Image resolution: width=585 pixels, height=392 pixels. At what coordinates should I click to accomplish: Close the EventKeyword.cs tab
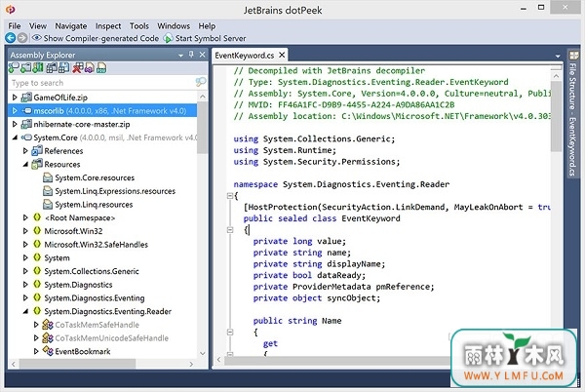pyautogui.click(x=282, y=55)
